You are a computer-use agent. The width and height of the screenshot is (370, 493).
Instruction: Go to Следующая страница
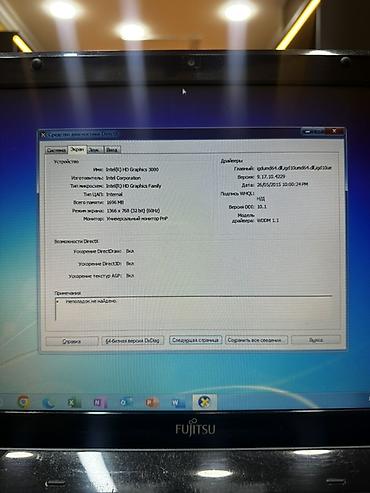click(195, 340)
